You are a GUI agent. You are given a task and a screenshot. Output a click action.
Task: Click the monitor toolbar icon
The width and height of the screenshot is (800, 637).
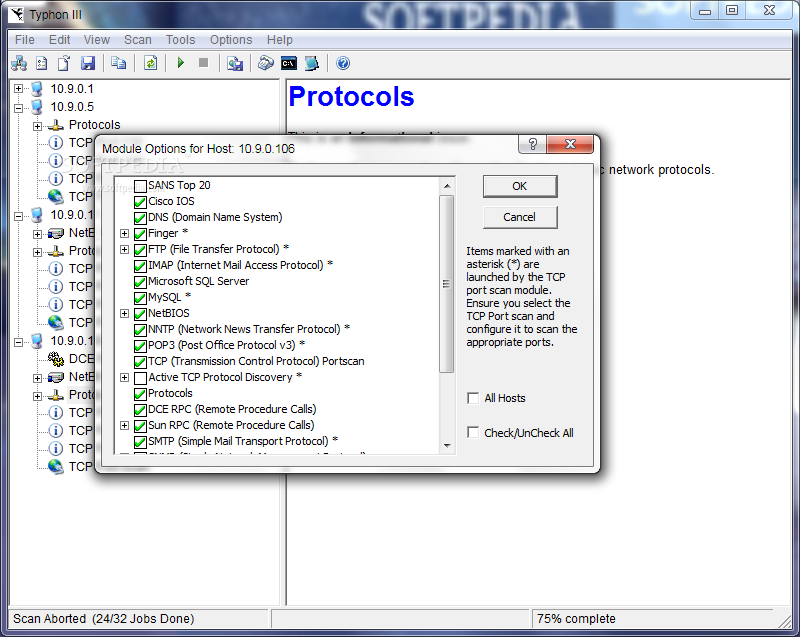point(311,63)
